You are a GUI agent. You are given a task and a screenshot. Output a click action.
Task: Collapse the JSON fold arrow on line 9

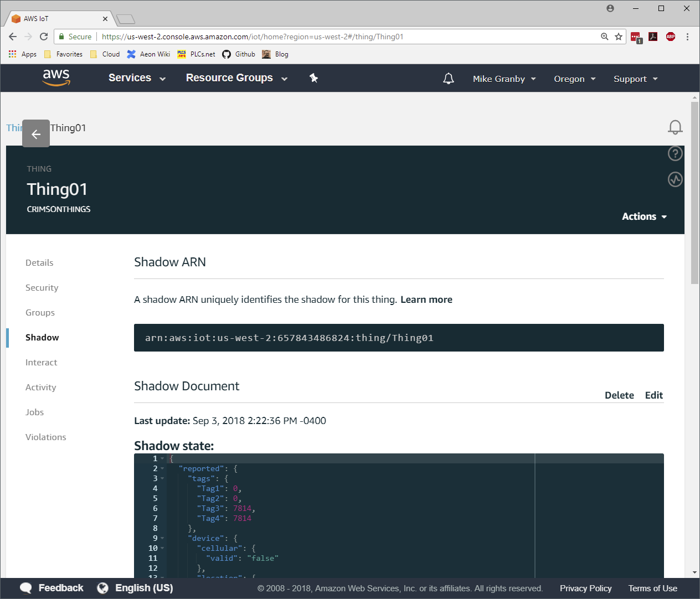[162, 538]
